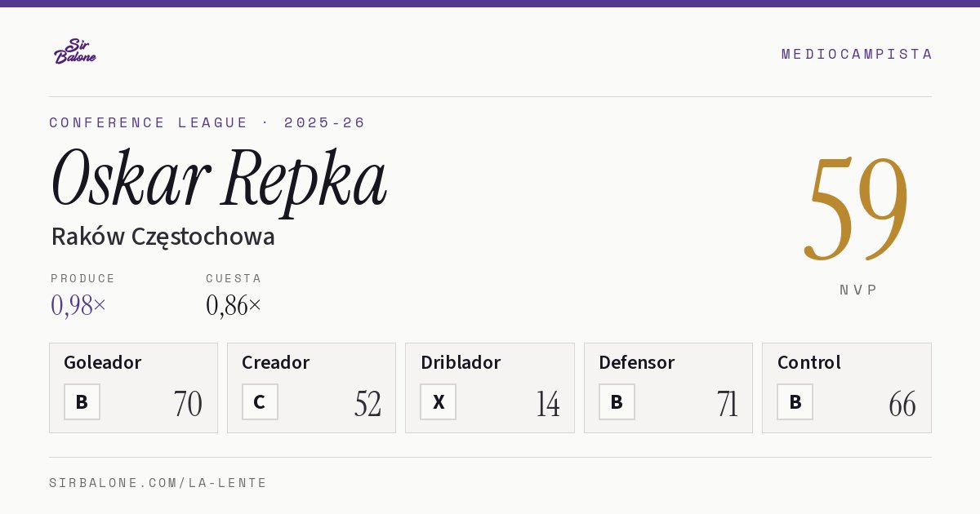Select the B grade badge under Defensor
The image size is (980, 514).
(x=617, y=402)
